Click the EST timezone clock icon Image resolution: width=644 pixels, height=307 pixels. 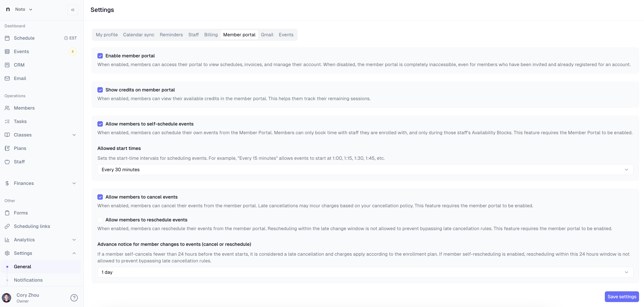(x=66, y=38)
